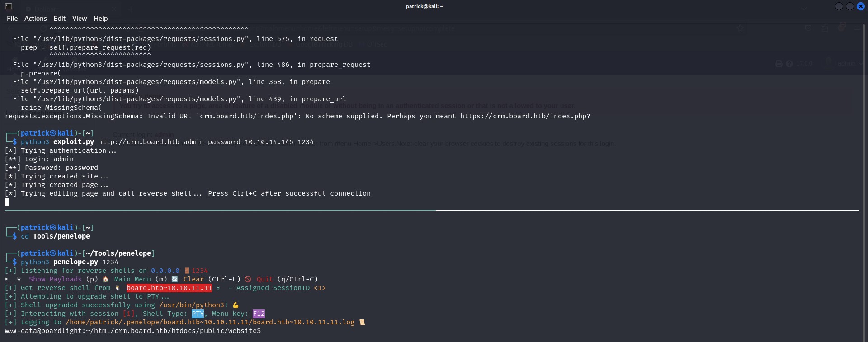Click 'Press Ctrl+C after successful connection' text
This screenshot has height=342, width=868.
(x=289, y=193)
